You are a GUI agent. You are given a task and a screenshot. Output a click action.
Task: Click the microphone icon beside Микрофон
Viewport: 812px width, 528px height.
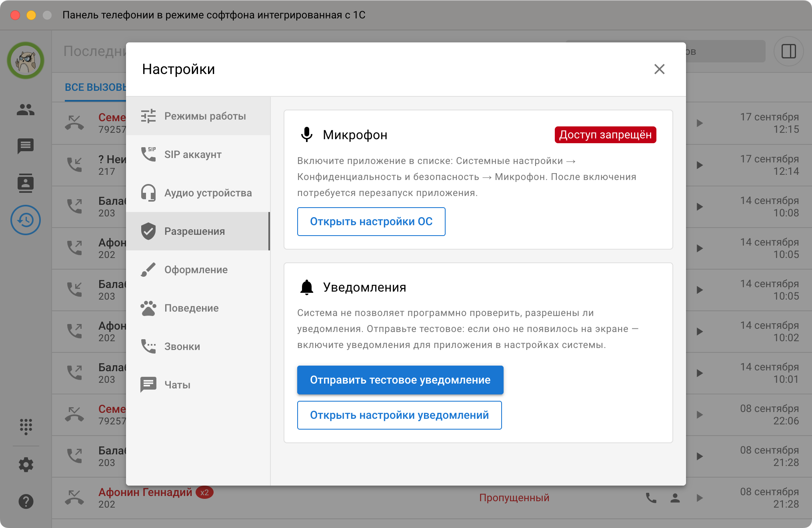[x=307, y=135]
